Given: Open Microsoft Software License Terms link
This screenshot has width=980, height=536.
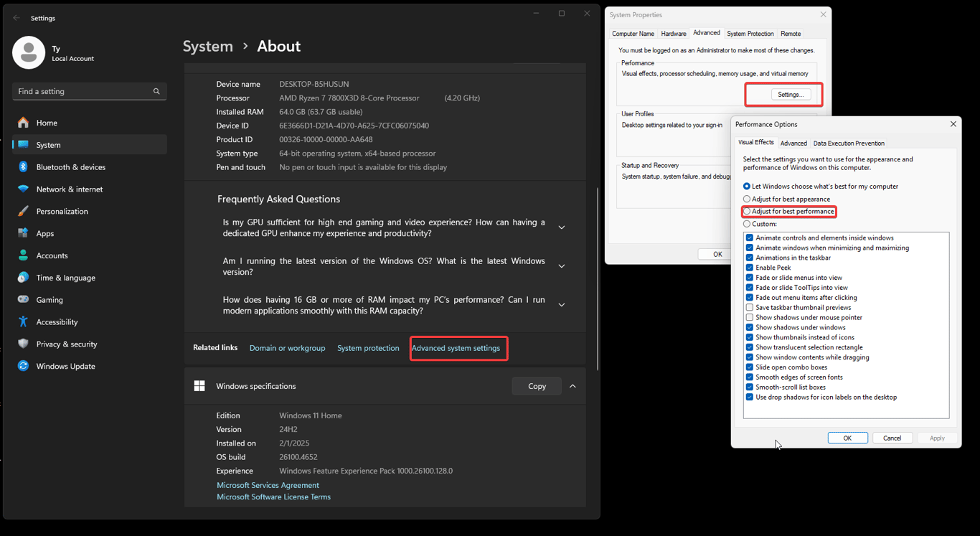Looking at the screenshot, I should coord(273,497).
